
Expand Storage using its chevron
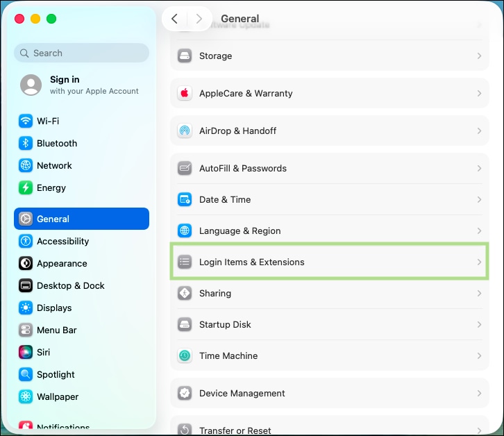[x=479, y=56]
